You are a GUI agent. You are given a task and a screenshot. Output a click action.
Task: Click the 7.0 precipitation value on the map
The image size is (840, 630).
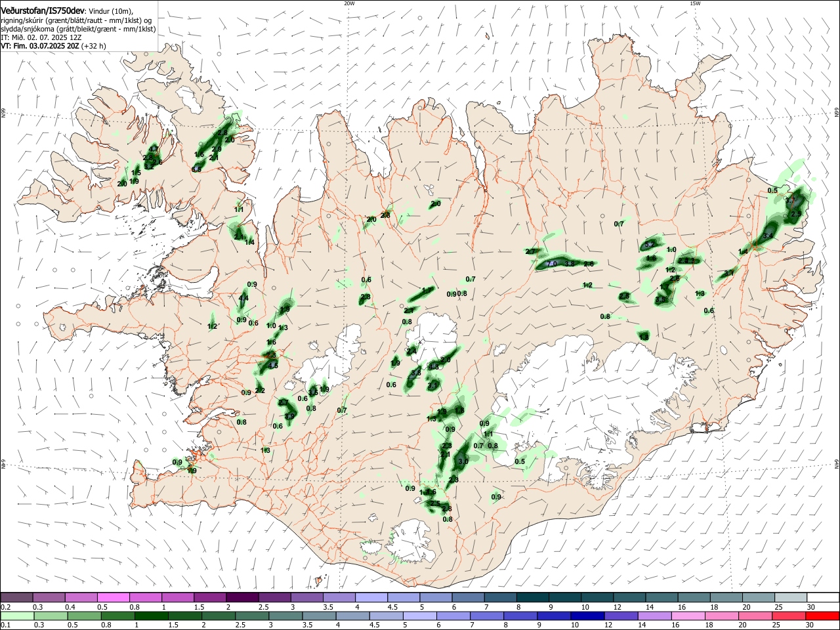(552, 264)
